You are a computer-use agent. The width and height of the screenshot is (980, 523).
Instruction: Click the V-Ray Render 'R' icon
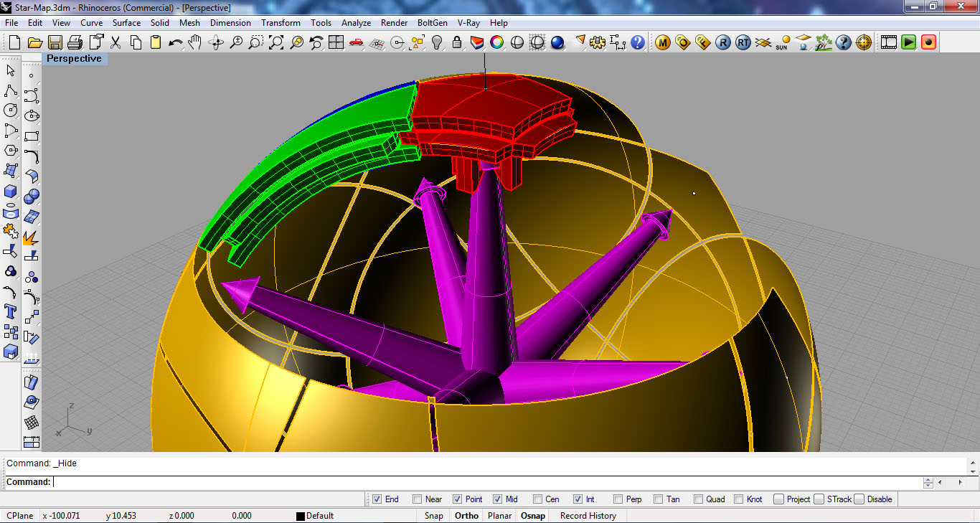(x=723, y=43)
